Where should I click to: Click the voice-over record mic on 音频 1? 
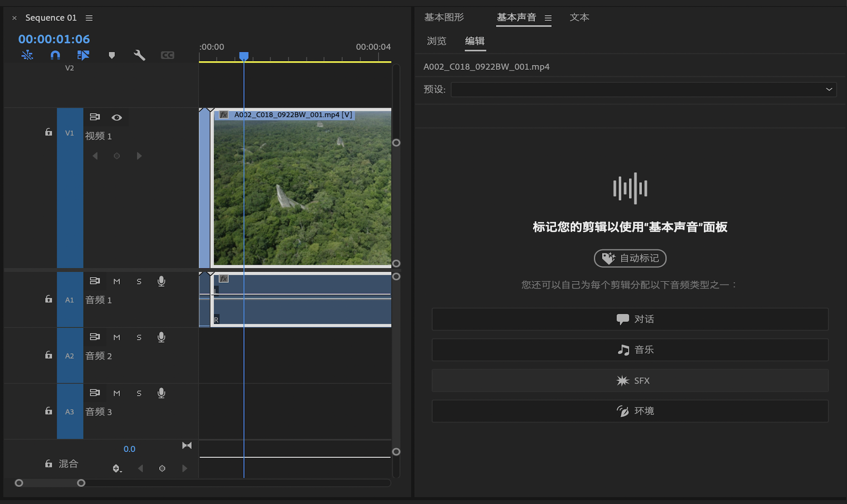pos(161,281)
